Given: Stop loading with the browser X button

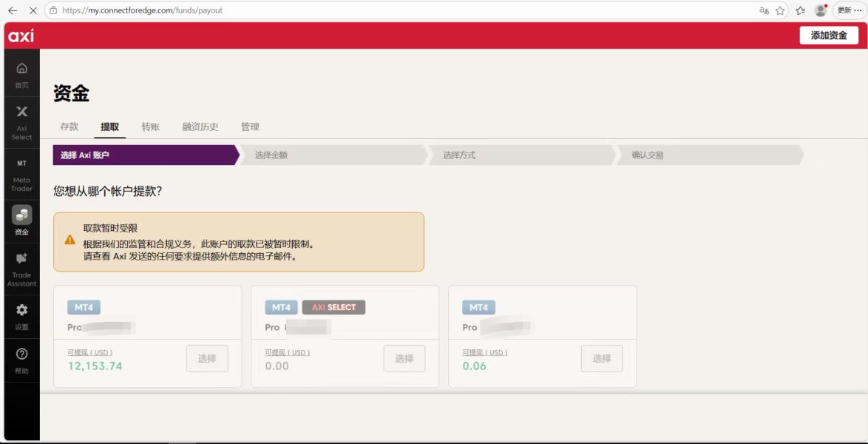Looking at the screenshot, I should [33, 10].
